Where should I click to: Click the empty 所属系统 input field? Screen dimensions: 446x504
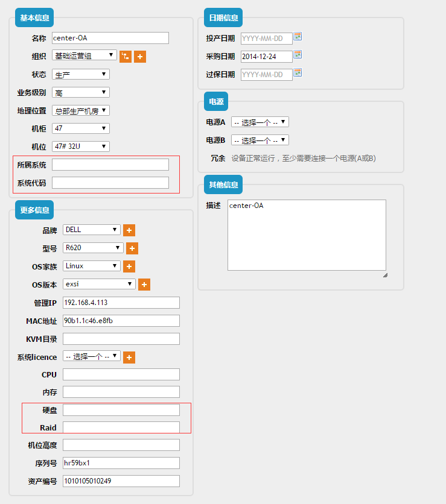tap(110, 165)
